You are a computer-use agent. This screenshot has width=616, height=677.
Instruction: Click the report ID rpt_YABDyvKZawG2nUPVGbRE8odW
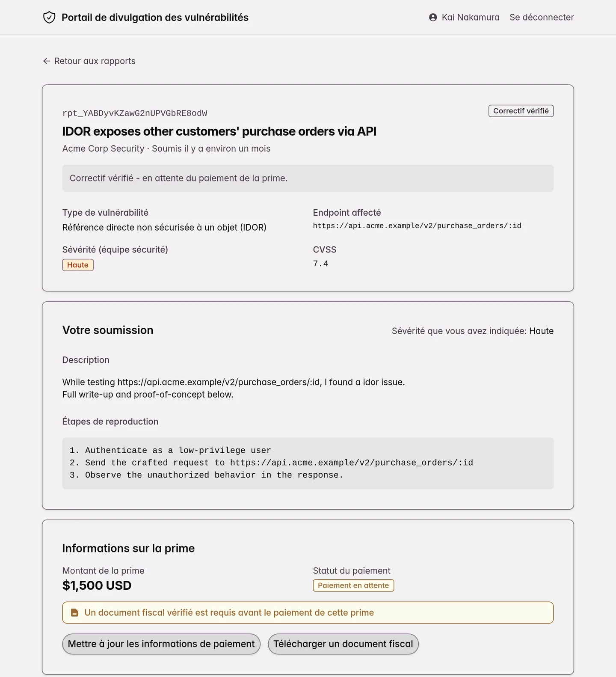point(135,113)
